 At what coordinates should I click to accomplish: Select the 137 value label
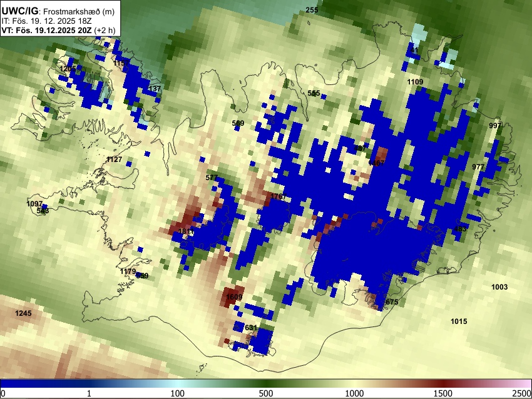[155, 89]
